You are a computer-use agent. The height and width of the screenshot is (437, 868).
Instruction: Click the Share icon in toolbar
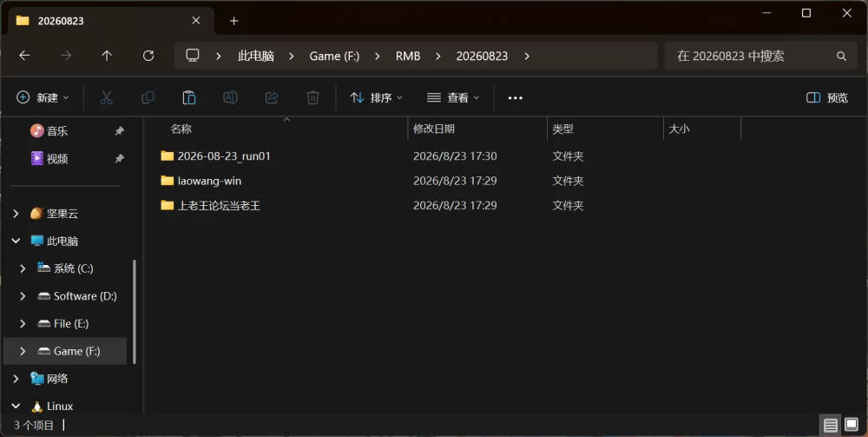tap(272, 98)
